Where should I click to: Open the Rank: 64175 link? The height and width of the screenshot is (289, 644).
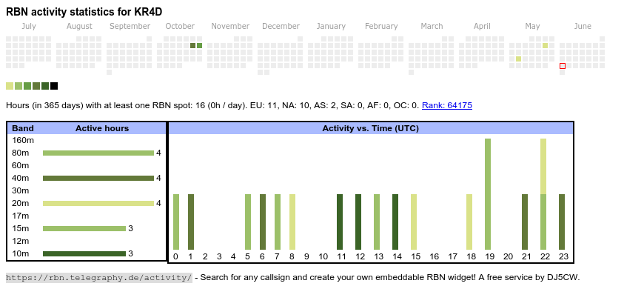tap(447, 105)
